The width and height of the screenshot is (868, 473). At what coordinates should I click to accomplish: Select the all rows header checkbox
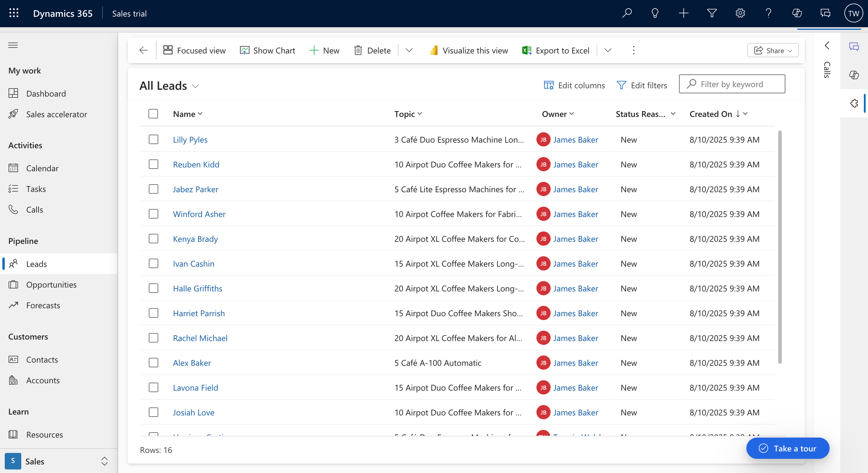coord(153,114)
